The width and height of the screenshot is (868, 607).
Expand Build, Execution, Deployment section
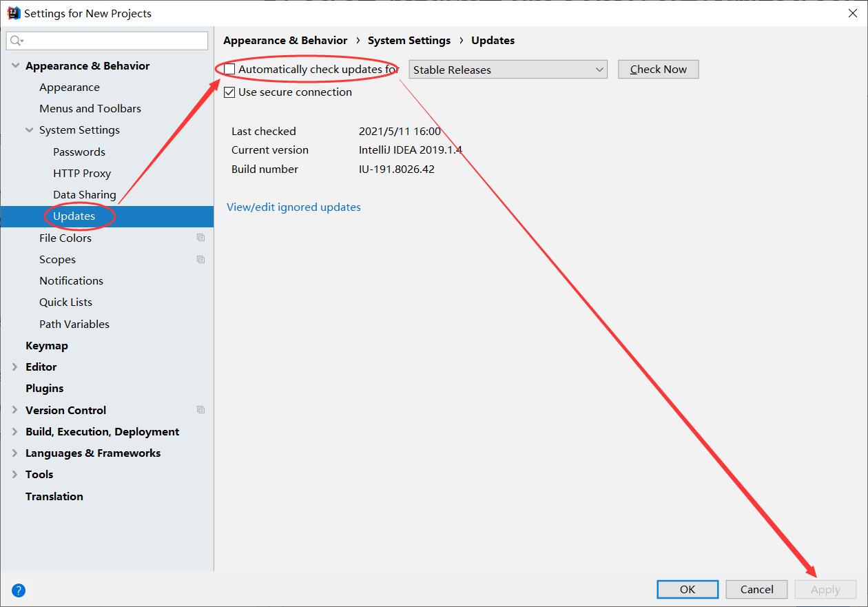15,431
